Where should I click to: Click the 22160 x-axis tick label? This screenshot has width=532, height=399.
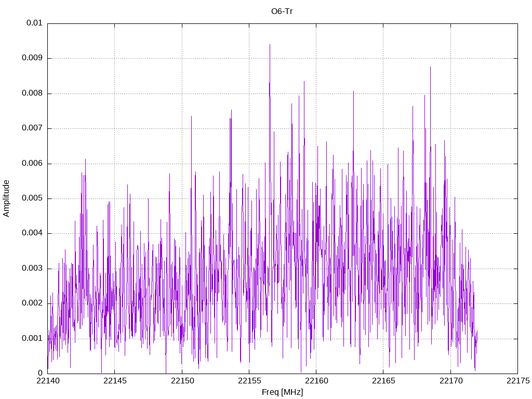click(316, 381)
